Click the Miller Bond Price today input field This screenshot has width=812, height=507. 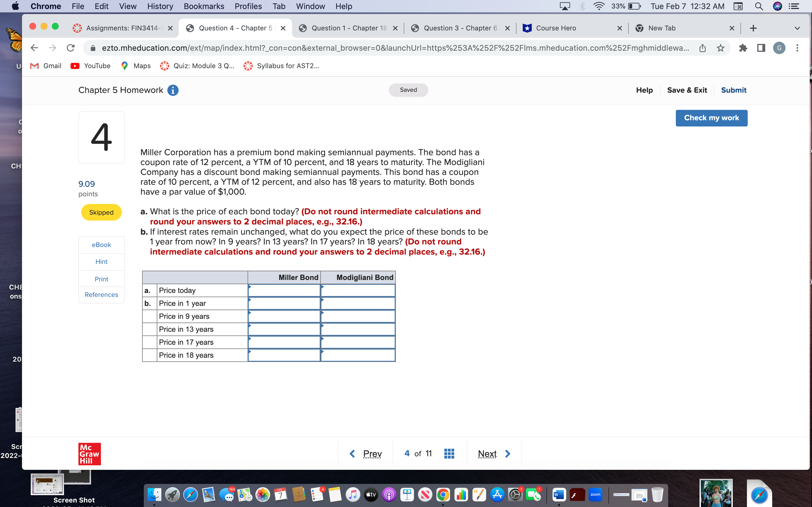point(284,290)
